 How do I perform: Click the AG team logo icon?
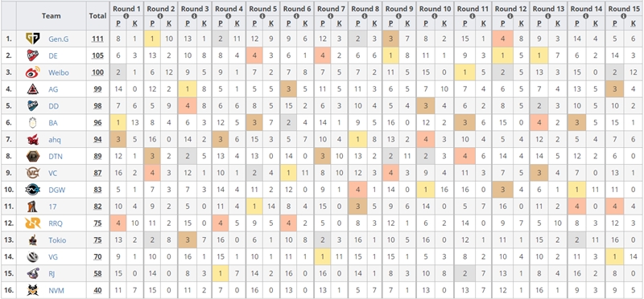33,89
